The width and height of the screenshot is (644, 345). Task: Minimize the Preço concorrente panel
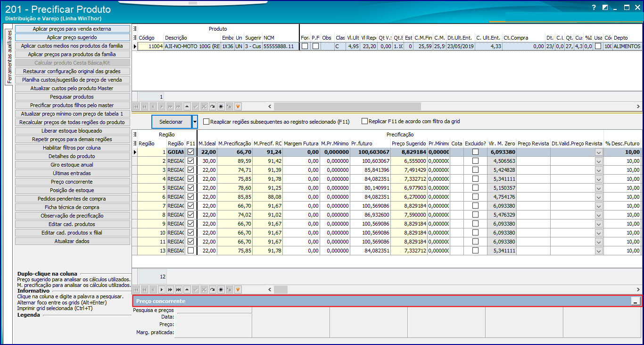pos(636,301)
